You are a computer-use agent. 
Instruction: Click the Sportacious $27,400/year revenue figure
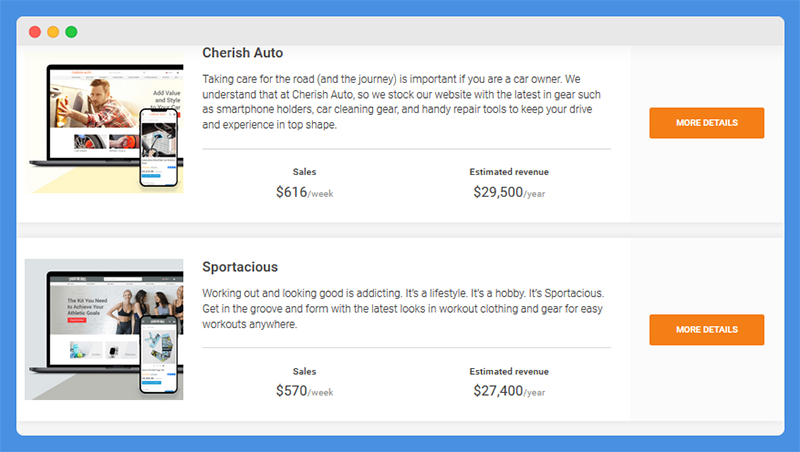(x=509, y=391)
